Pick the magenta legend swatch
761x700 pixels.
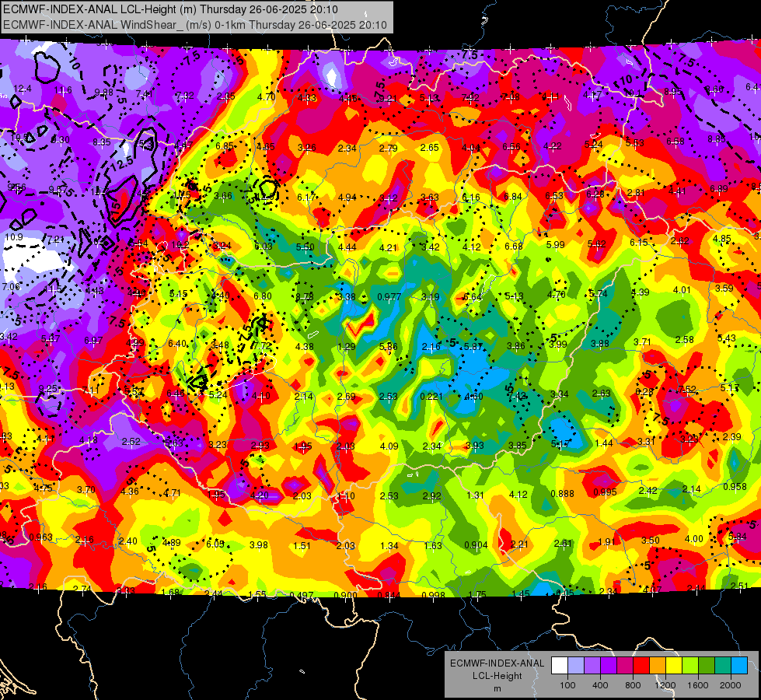625,666
